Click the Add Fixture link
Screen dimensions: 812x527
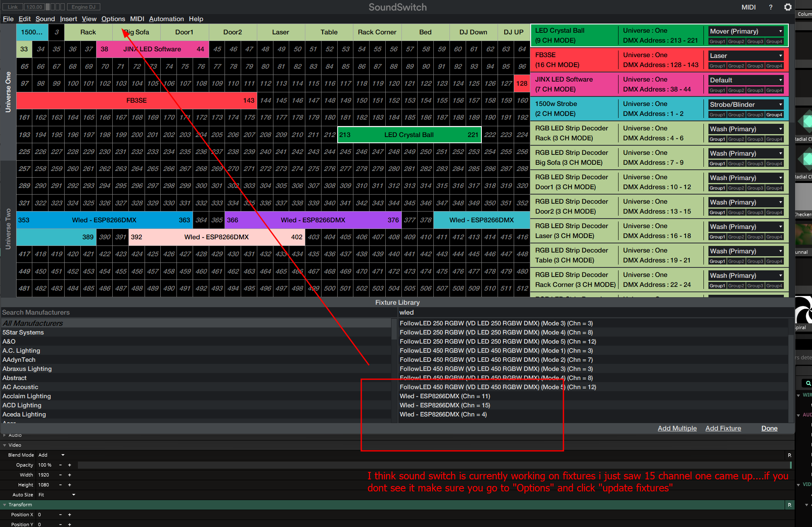click(723, 428)
